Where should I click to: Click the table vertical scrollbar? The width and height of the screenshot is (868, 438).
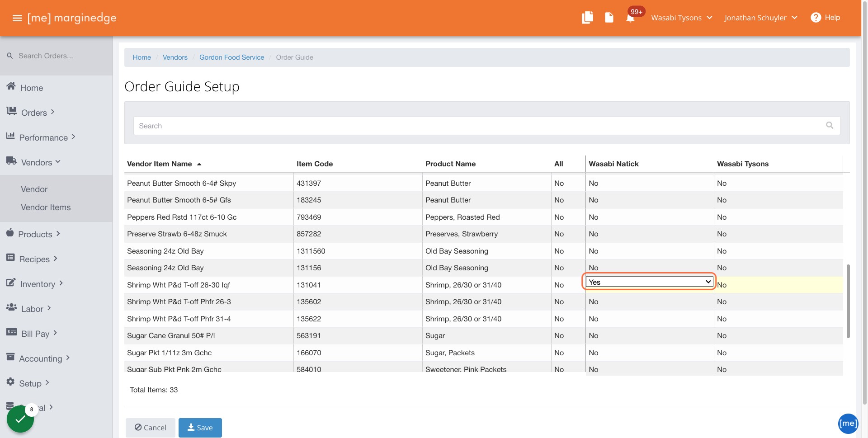click(848, 301)
